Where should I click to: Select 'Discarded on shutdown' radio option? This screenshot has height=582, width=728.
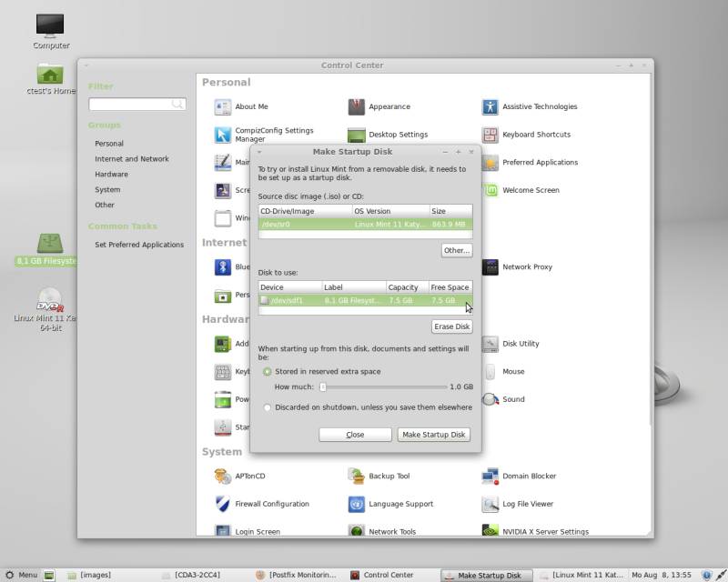[x=268, y=407]
